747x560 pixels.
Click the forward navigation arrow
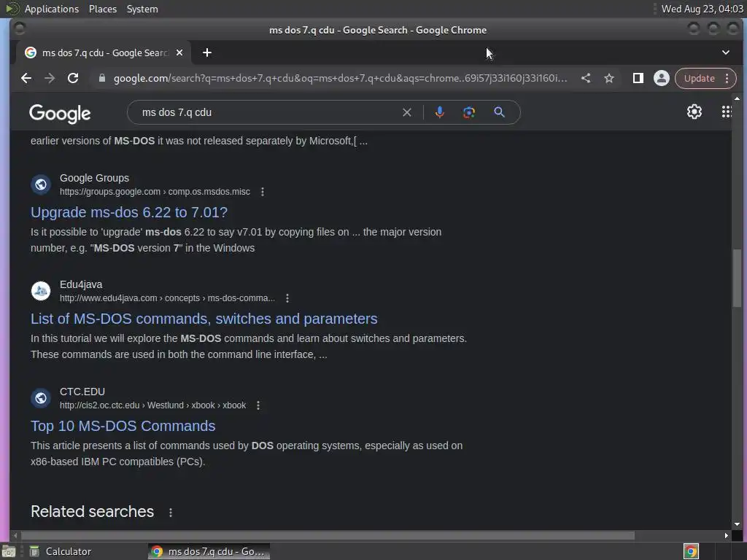[x=50, y=78]
